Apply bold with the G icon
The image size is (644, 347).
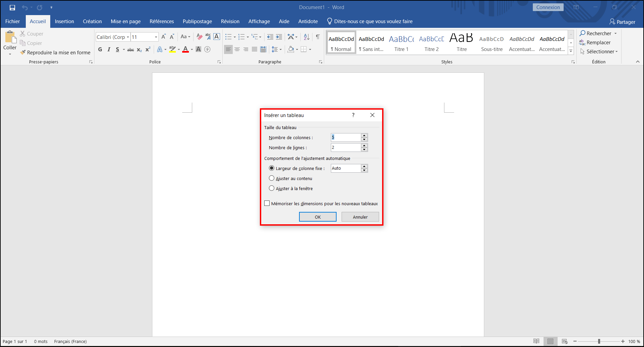(100, 49)
